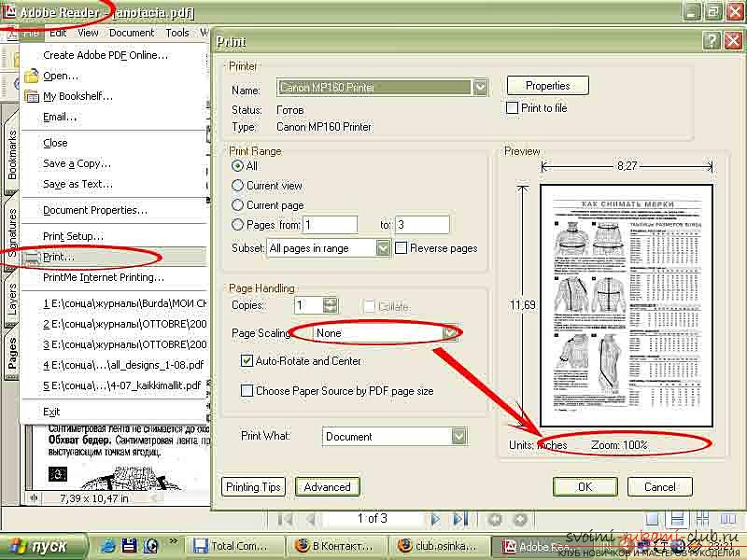
Task: Click the Open folder icon in File menu
Action: click(32, 76)
